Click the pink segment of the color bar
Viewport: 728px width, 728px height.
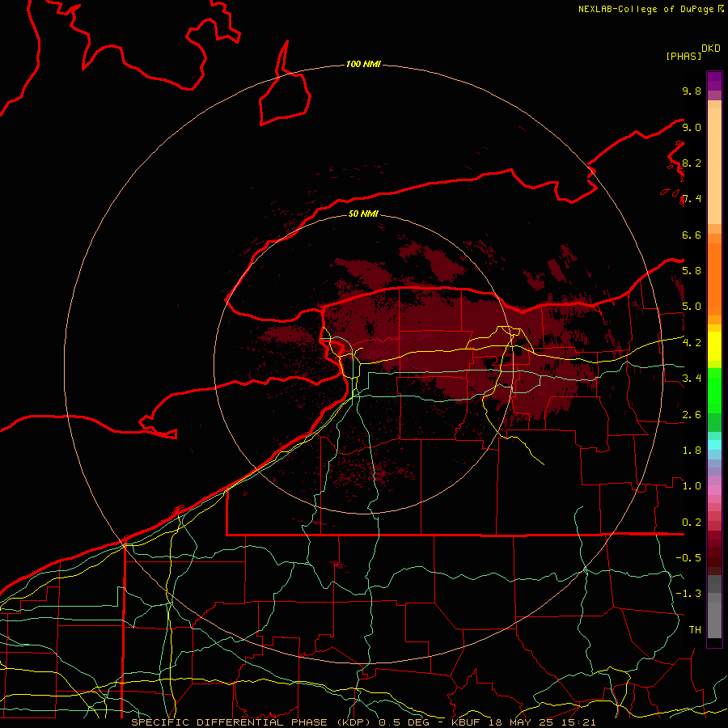click(x=714, y=490)
